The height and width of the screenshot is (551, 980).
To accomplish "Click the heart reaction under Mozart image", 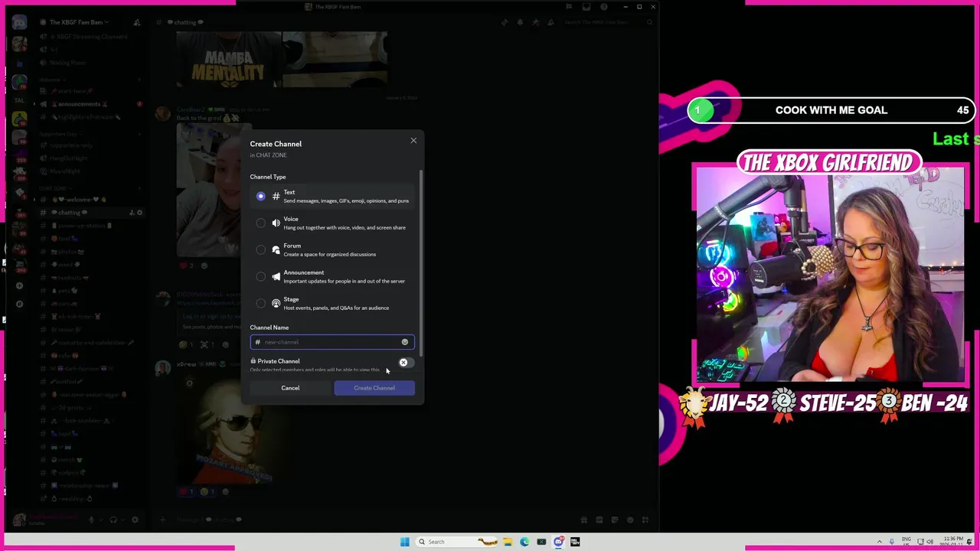I will point(186,492).
